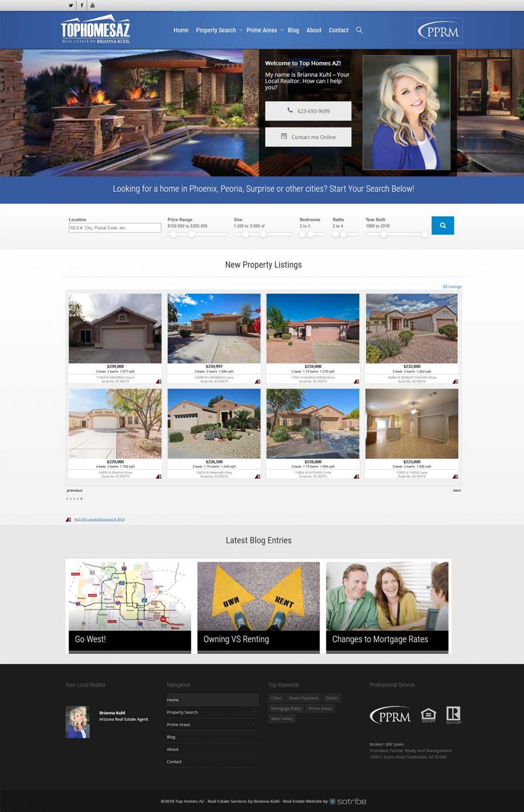This screenshot has width=524, height=812.
Task: Click MLS badge on the $239,000 listing
Action: (159, 381)
